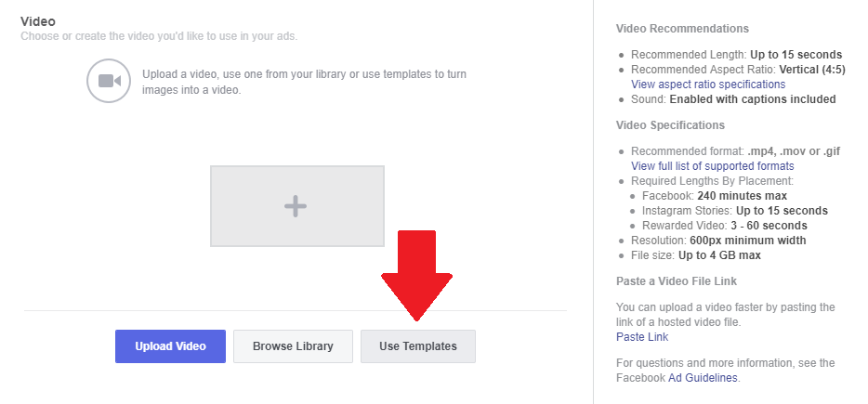
Task: Click the File size 4 GB max line
Action: point(695,255)
